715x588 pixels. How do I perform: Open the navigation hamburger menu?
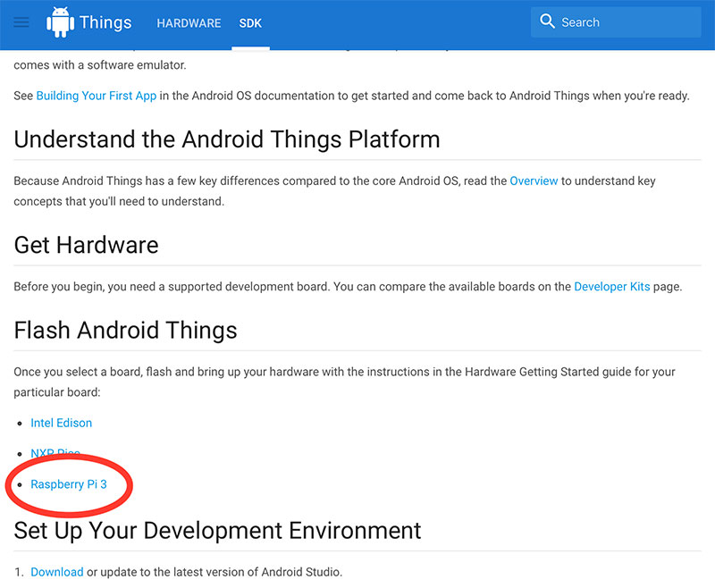pyautogui.click(x=21, y=22)
